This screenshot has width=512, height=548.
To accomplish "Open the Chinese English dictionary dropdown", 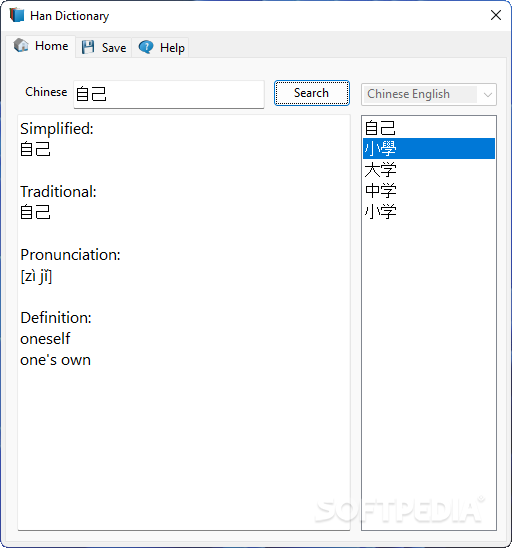I will point(429,94).
